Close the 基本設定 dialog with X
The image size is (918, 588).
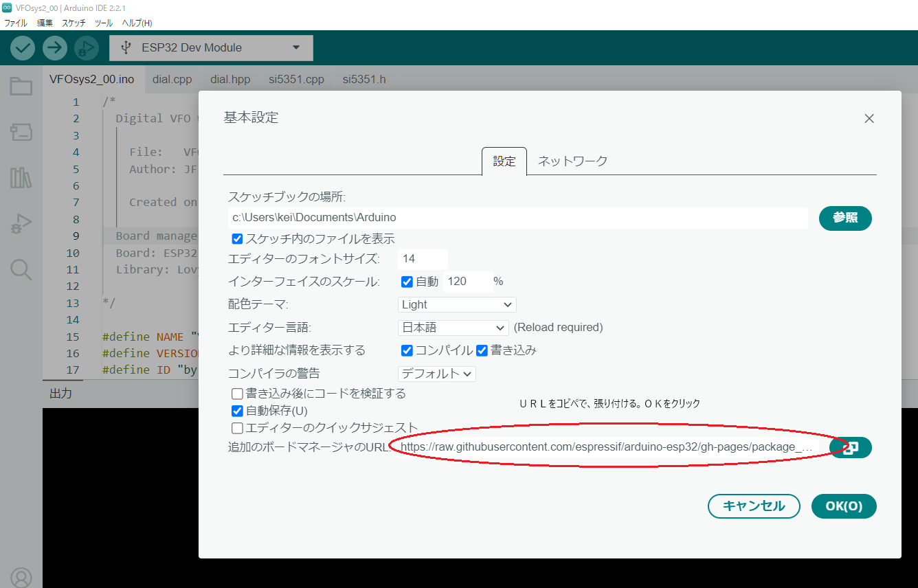[869, 118]
